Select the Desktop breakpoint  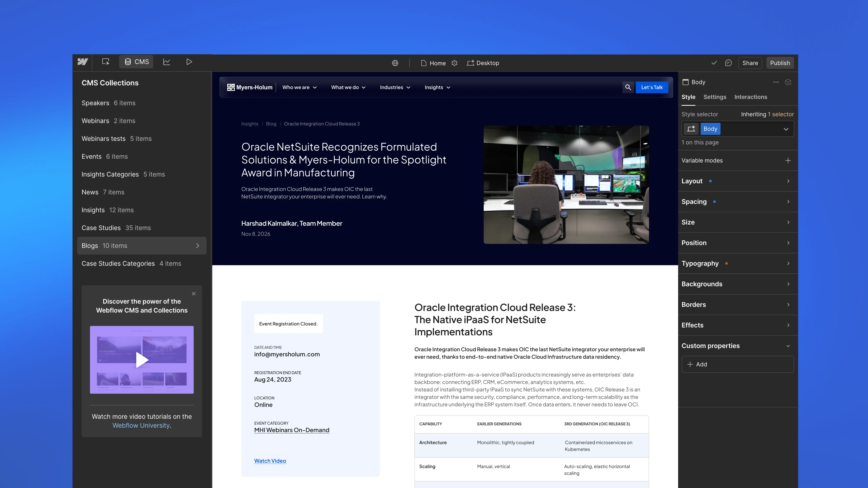483,63
